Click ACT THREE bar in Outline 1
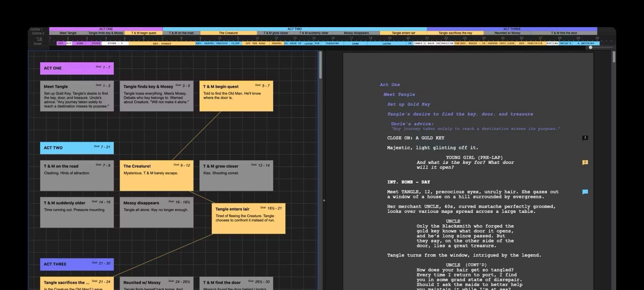Viewport: 644px width, 290px height. coord(512,29)
